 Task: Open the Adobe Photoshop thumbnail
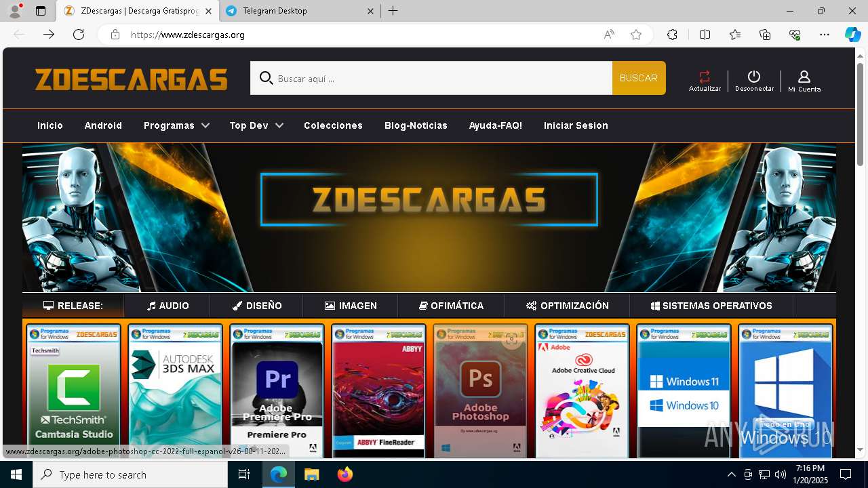(480, 392)
